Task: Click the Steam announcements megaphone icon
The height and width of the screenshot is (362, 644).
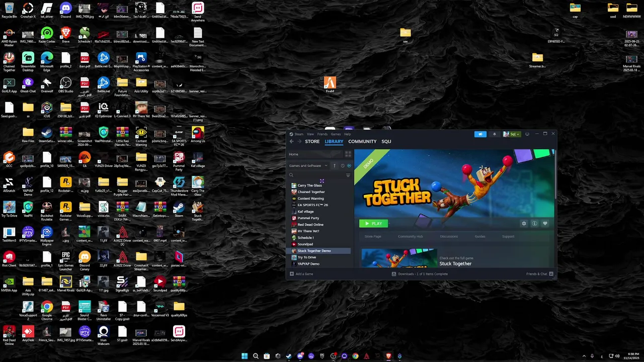Action: point(480,134)
